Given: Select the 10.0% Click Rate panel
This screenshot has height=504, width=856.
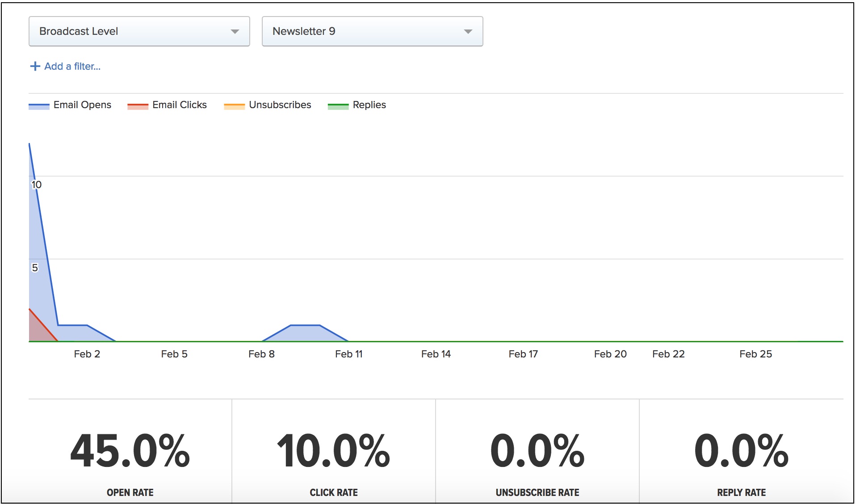Looking at the screenshot, I should [x=334, y=451].
